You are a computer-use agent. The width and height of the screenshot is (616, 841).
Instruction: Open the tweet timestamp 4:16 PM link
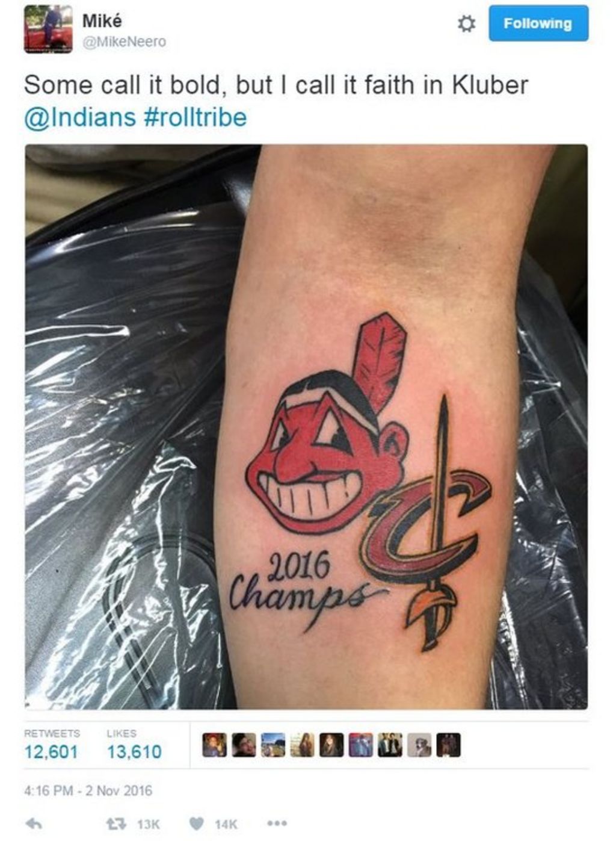click(88, 790)
